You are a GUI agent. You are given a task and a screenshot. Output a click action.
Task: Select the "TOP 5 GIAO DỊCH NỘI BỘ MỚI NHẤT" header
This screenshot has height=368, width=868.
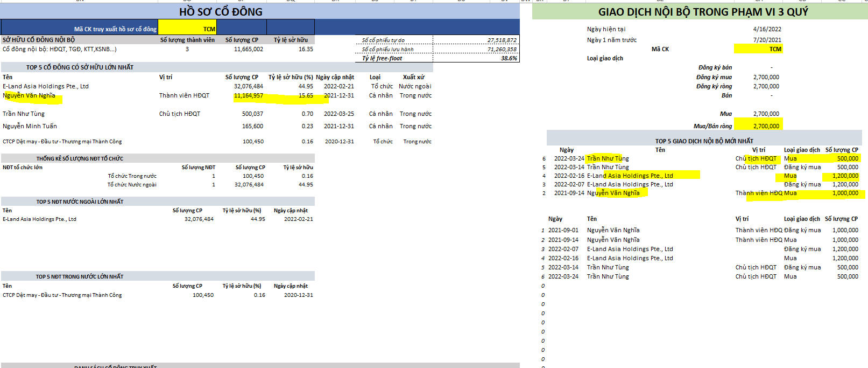click(704, 141)
